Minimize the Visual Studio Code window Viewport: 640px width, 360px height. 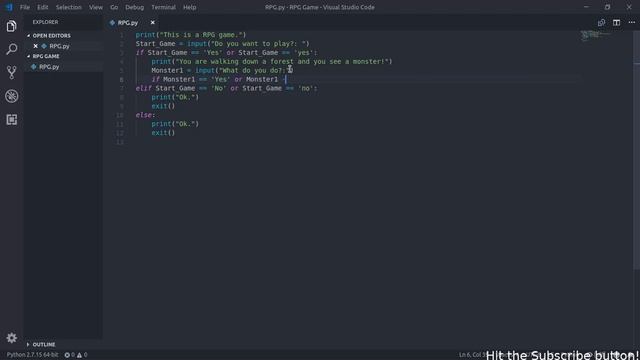(x=587, y=7)
